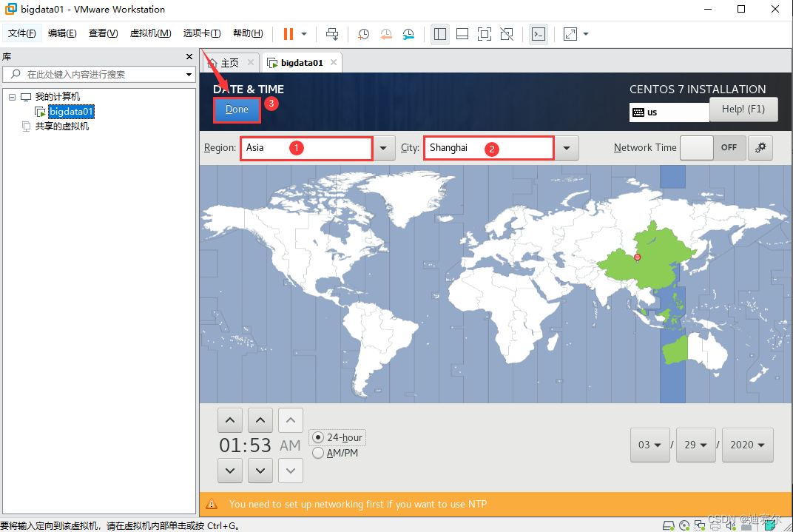
Task: Open the 编辑(E) menu
Action: [62, 33]
